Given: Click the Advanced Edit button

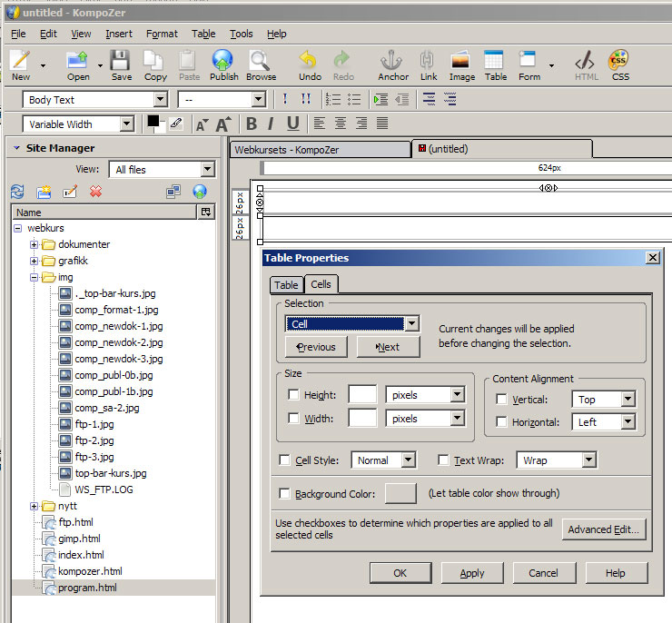Looking at the screenshot, I should 604,529.
